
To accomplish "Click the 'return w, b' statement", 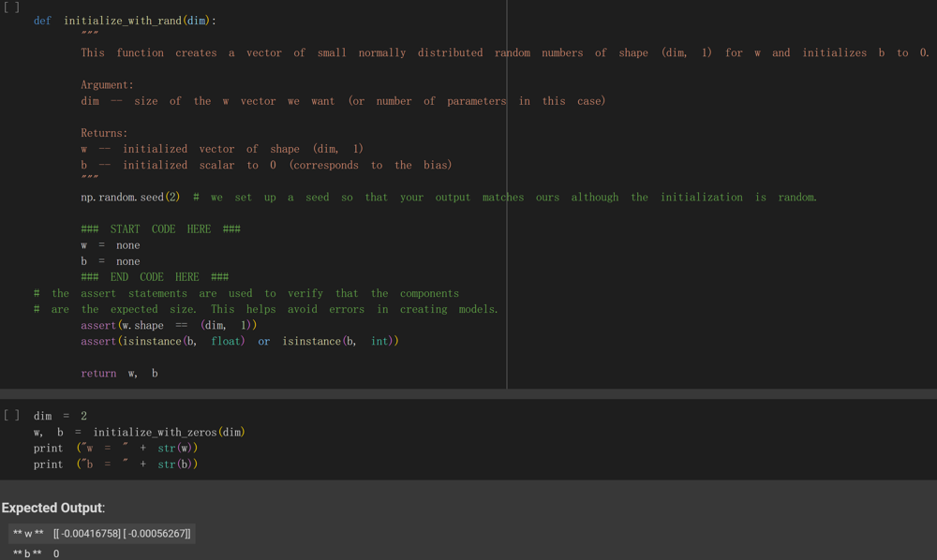I will click(x=120, y=374).
